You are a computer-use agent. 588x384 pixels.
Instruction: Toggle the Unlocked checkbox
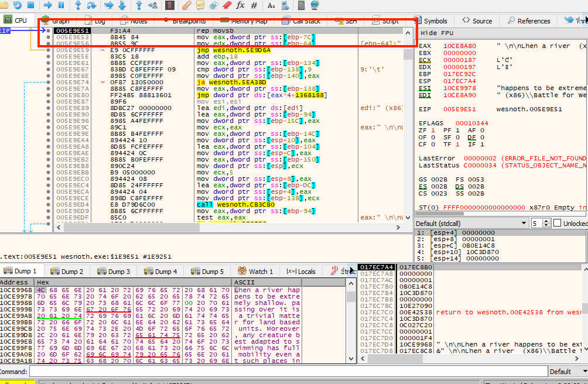coord(557,223)
